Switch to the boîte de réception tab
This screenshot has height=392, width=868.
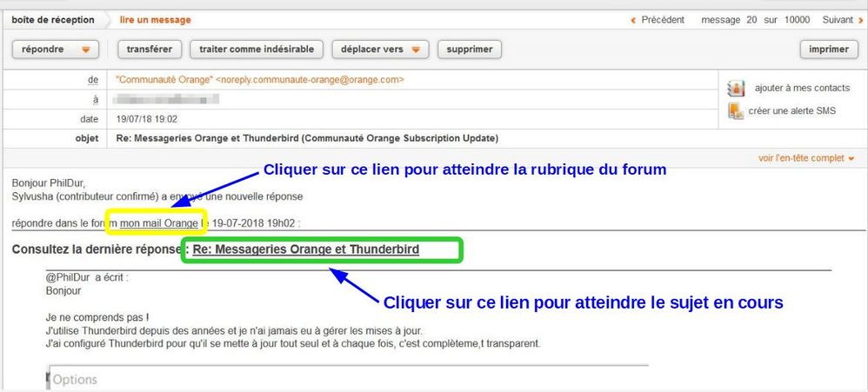point(53,20)
